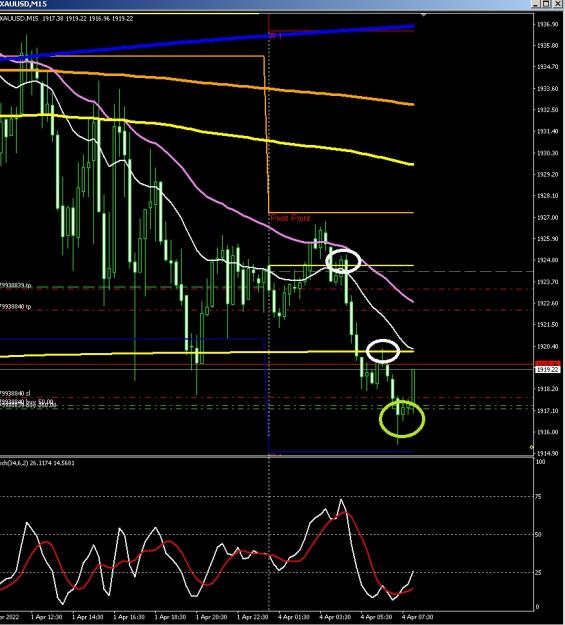Click price axis value 1930.30
Viewport: 565px width, 625px height.
(x=547, y=153)
